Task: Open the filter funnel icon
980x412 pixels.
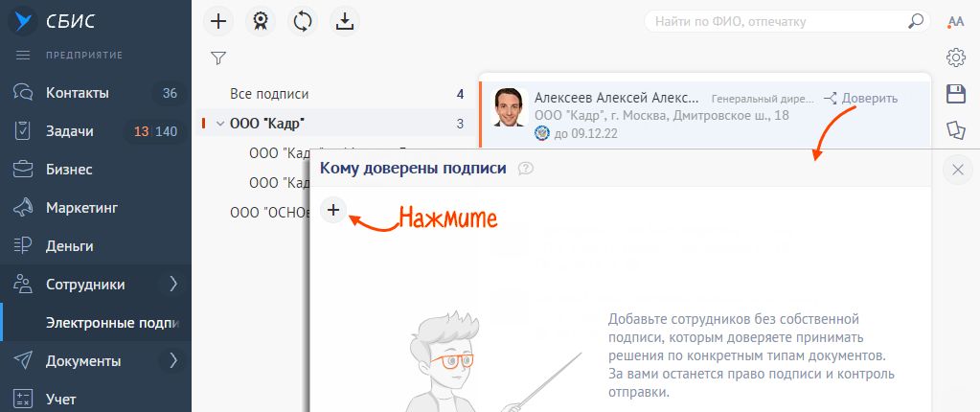Action: (218, 58)
